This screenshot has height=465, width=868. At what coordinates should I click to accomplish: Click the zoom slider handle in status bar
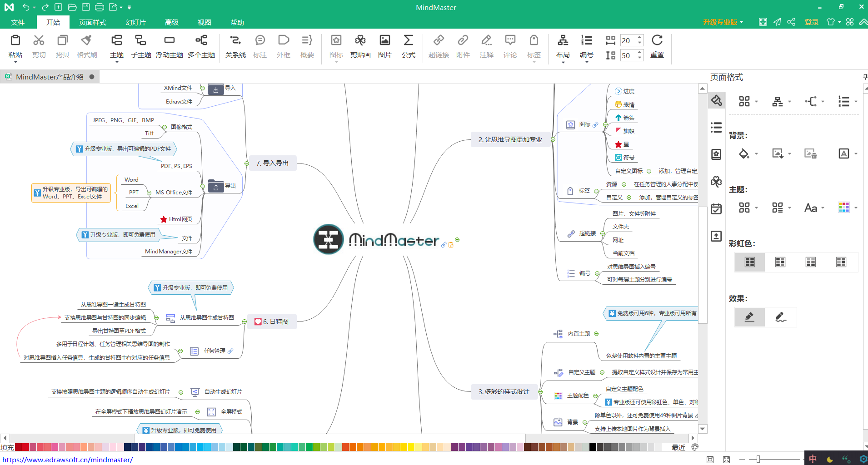[758, 460]
